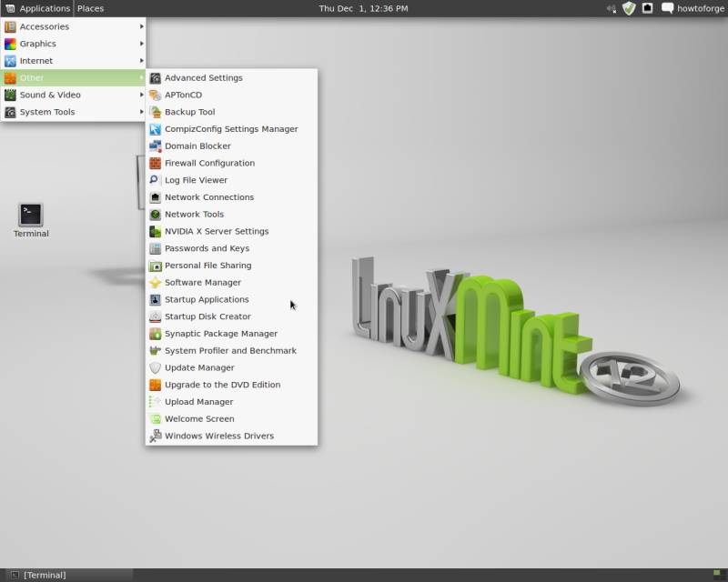The width and height of the screenshot is (728, 582).
Task: Launch Update Manager from its label
Action: coord(199,367)
